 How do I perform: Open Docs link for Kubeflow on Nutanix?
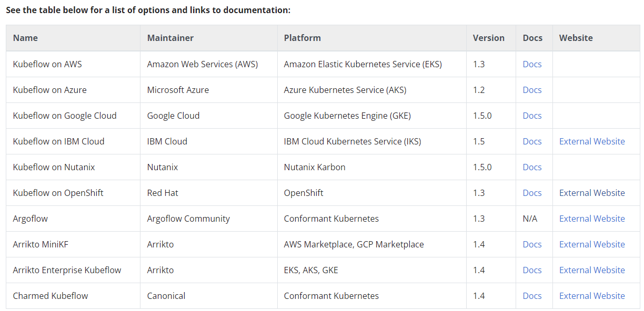point(532,167)
